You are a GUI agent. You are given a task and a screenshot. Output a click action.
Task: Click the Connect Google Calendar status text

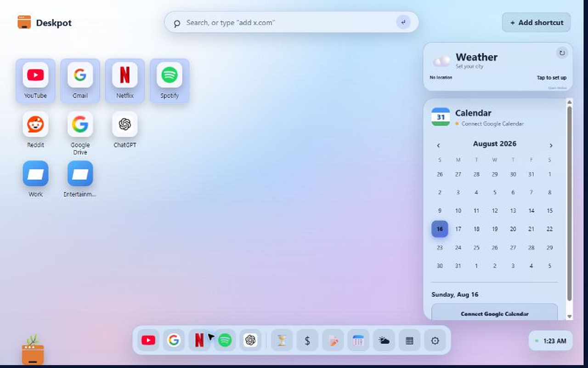(492, 124)
